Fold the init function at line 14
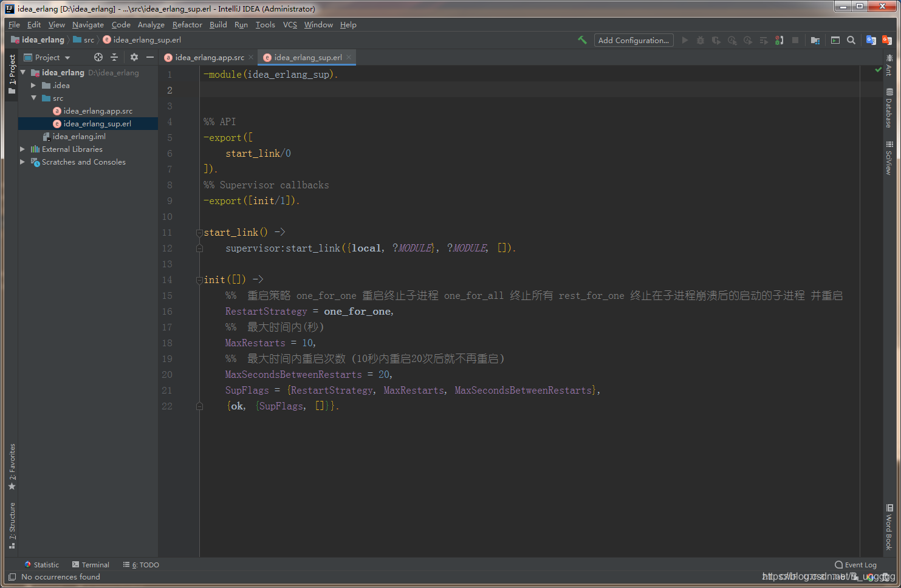 tap(199, 280)
